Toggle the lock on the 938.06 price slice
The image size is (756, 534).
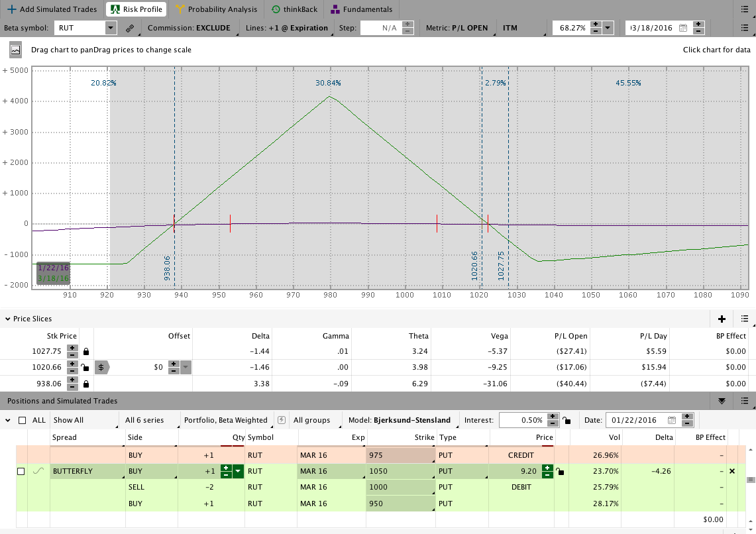tap(86, 384)
